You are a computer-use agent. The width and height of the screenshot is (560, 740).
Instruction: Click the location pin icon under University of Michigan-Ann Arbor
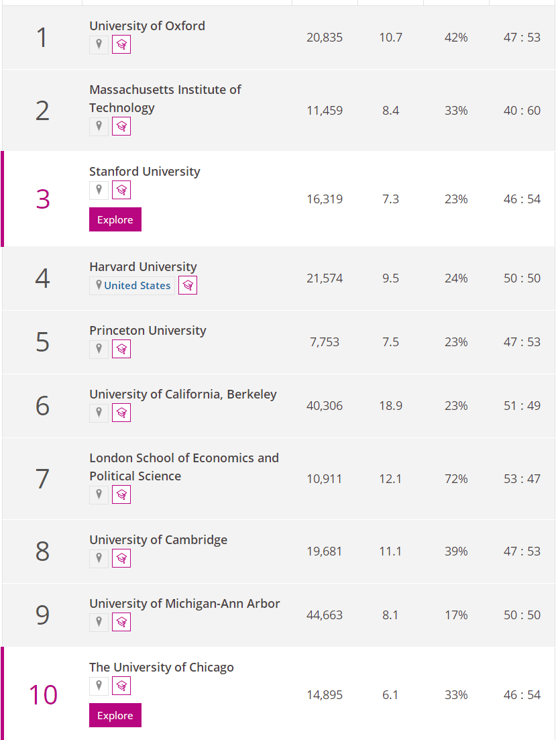99,622
